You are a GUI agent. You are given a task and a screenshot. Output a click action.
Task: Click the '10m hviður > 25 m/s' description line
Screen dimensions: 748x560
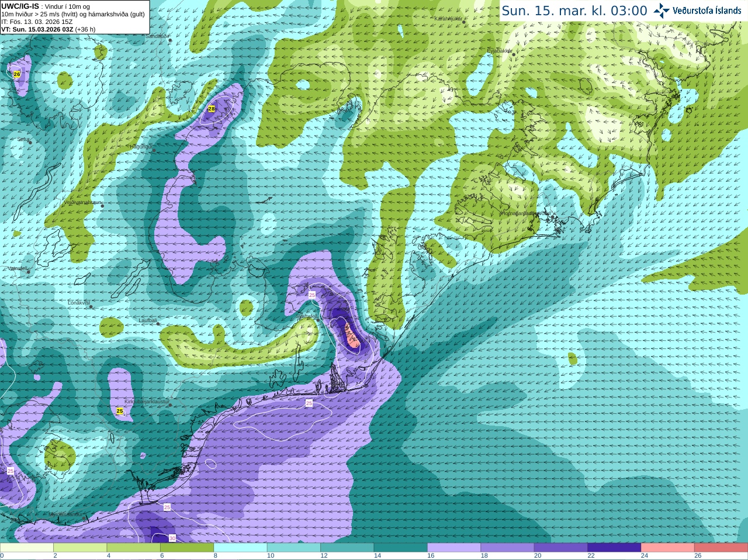pyautogui.click(x=73, y=14)
